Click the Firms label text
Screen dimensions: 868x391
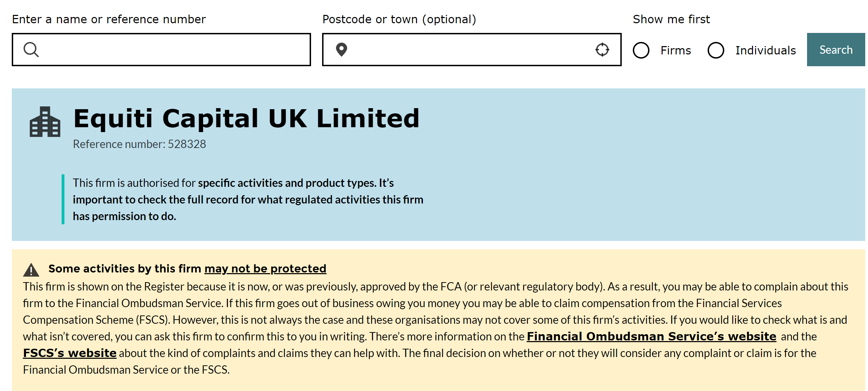(676, 50)
